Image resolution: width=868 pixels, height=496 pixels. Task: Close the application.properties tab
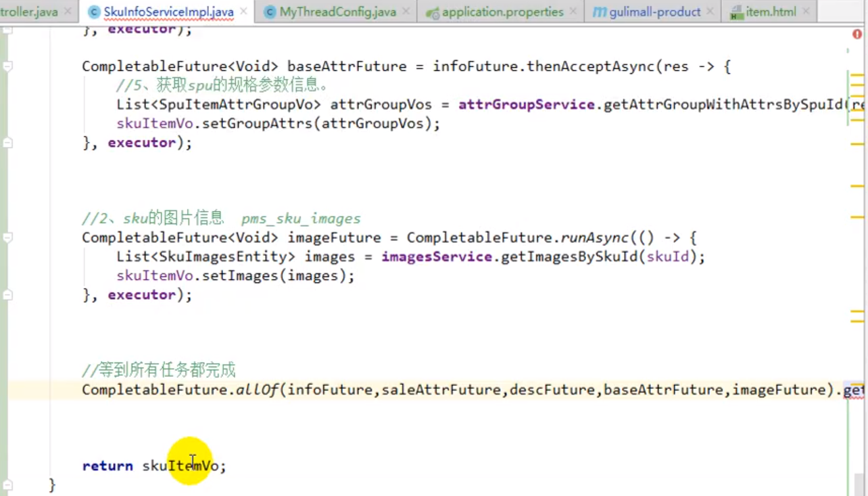(x=573, y=12)
